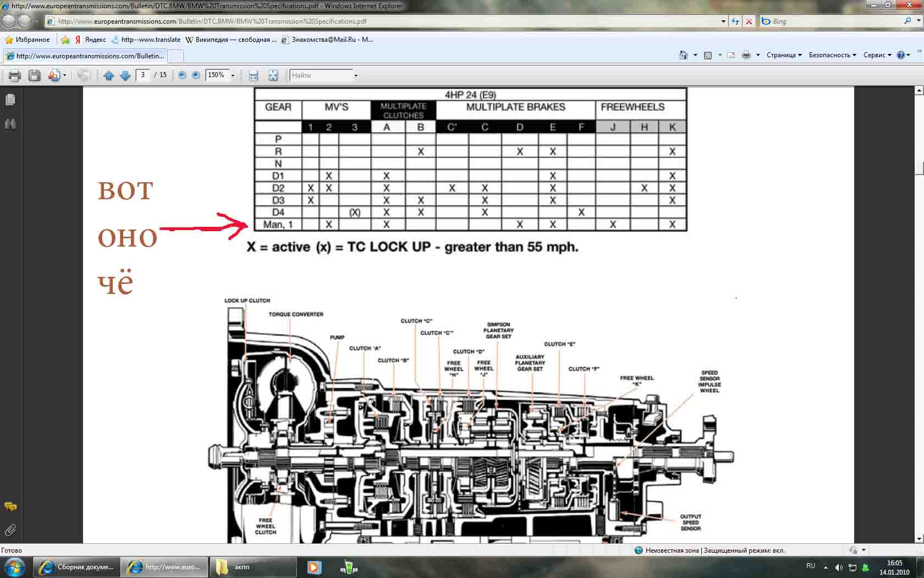Open the address bar history dropdown
The image size is (924, 578).
pyautogui.click(x=723, y=21)
